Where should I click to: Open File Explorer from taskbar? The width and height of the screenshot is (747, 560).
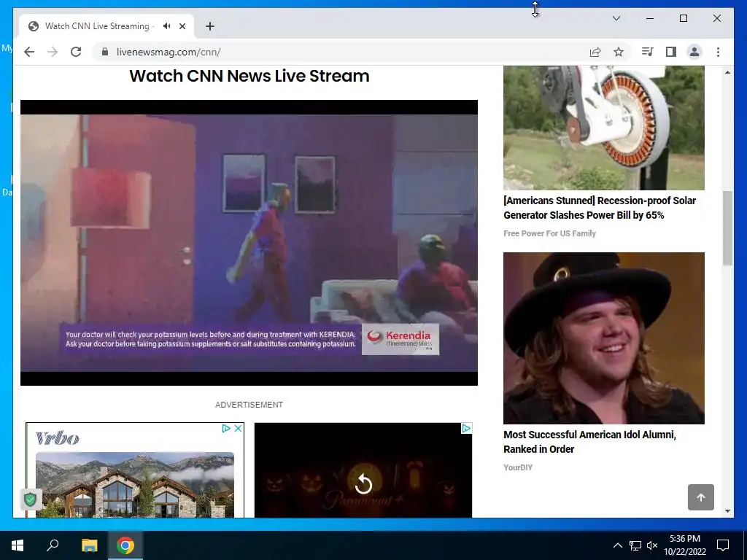coord(89,545)
